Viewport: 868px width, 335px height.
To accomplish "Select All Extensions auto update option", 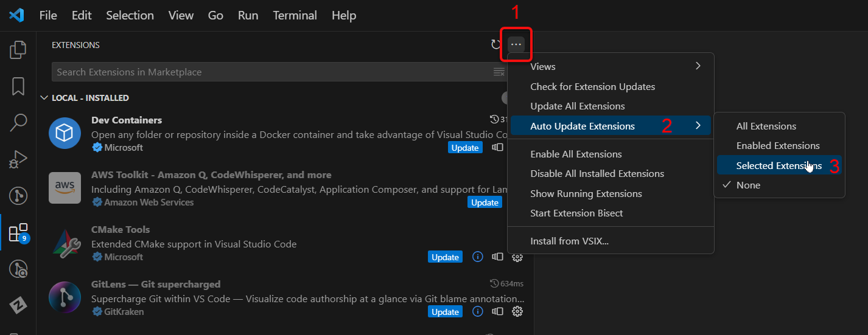I will click(766, 126).
